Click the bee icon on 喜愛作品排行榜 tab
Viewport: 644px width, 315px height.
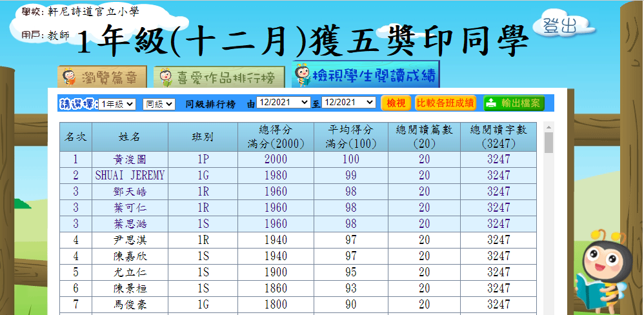pyautogui.click(x=166, y=77)
